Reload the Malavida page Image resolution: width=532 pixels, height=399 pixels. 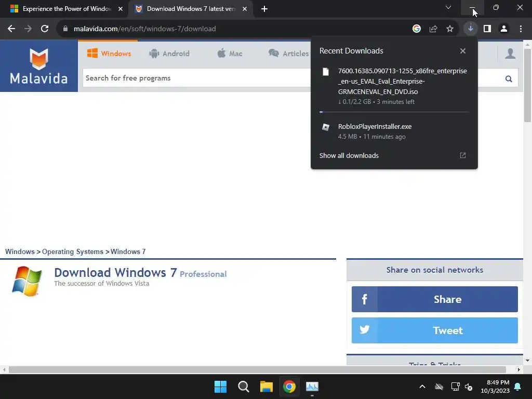point(45,29)
